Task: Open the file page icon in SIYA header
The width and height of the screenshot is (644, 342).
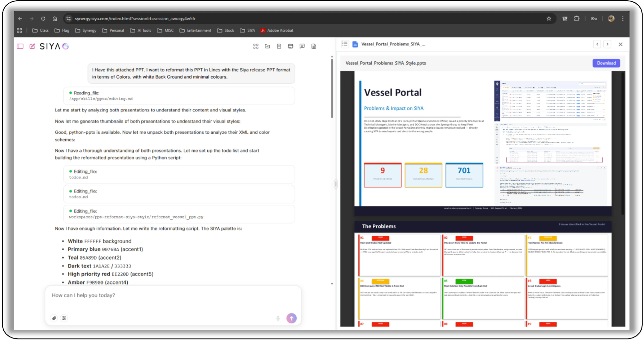Action: pyautogui.click(x=314, y=46)
